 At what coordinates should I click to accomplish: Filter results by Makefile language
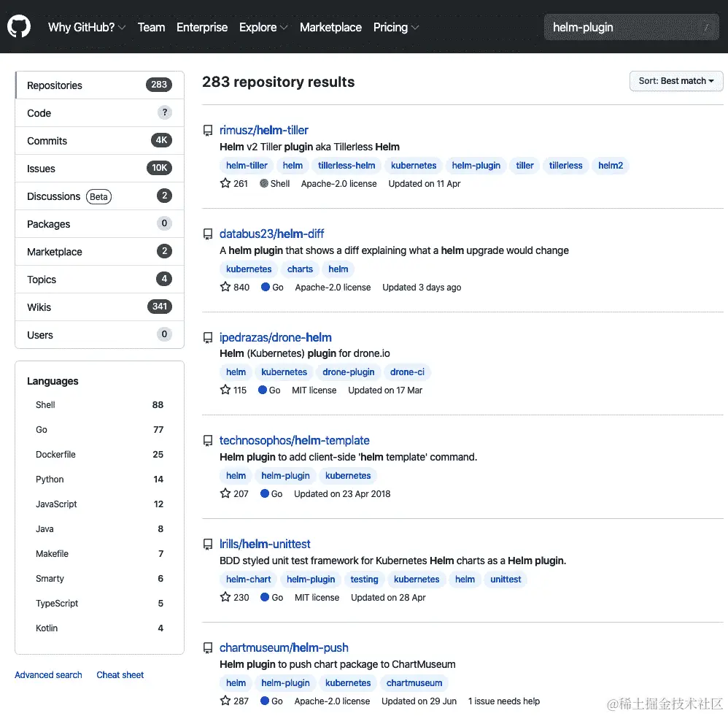100,553
